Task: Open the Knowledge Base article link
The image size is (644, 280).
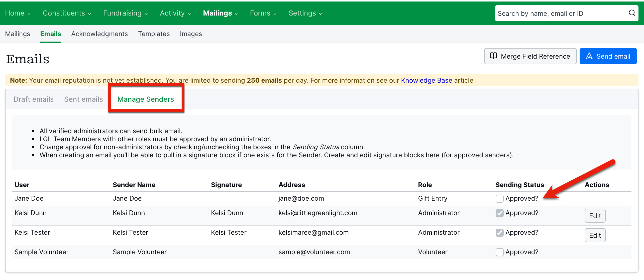Action: point(426,80)
